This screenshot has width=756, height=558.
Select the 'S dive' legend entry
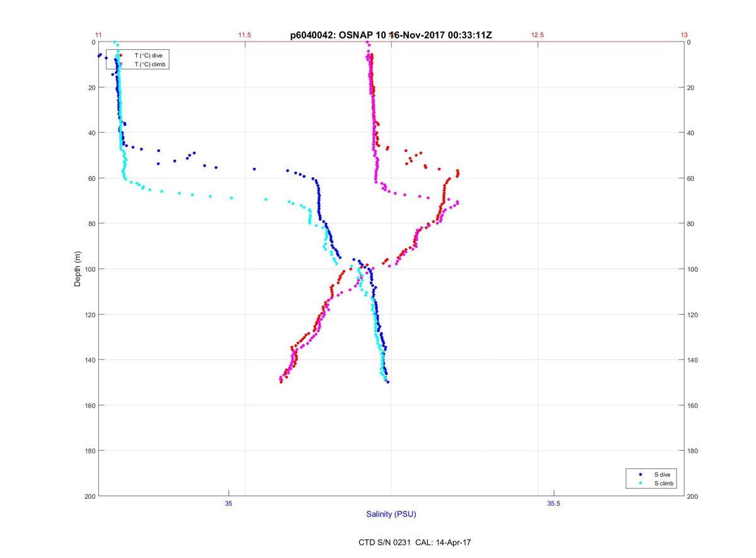(x=661, y=474)
